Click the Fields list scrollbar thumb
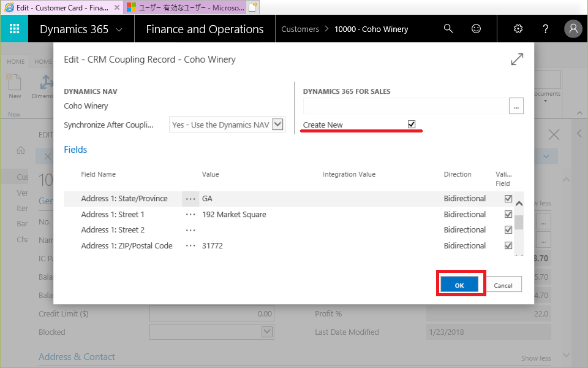The width and height of the screenshot is (588, 368). (519, 222)
